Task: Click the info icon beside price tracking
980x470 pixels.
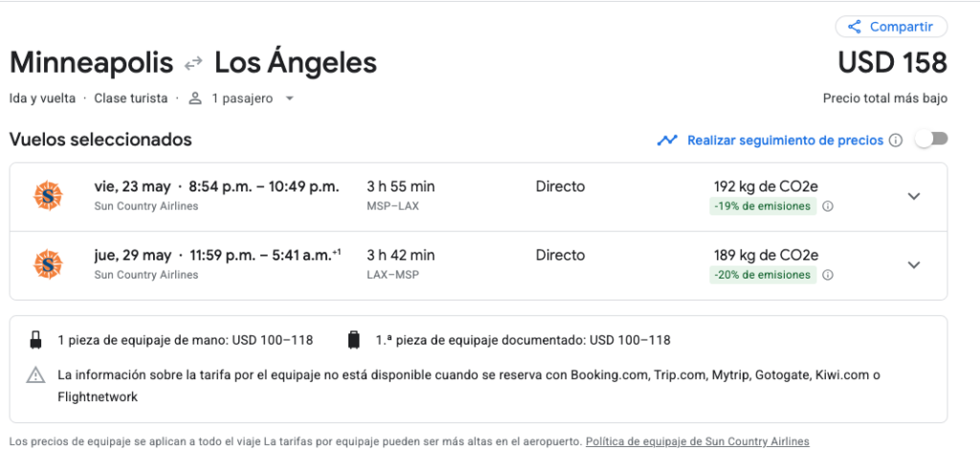Action: (896, 141)
